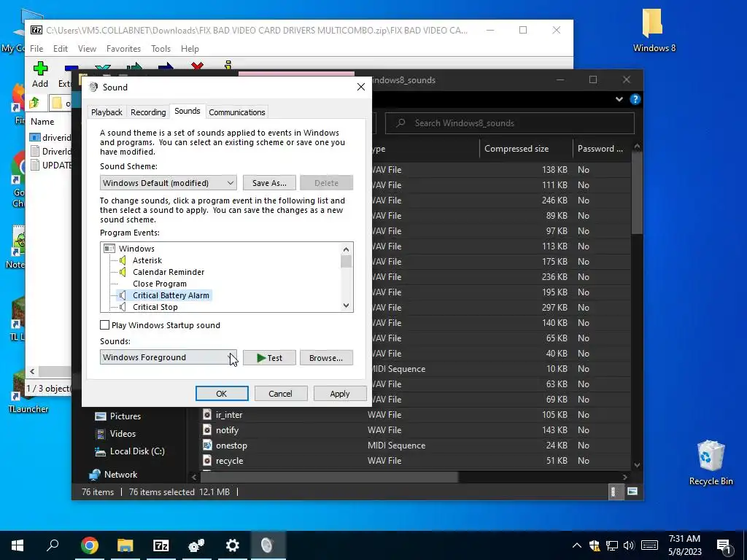Click the Search Windows8_sounds field

pyautogui.click(x=509, y=122)
